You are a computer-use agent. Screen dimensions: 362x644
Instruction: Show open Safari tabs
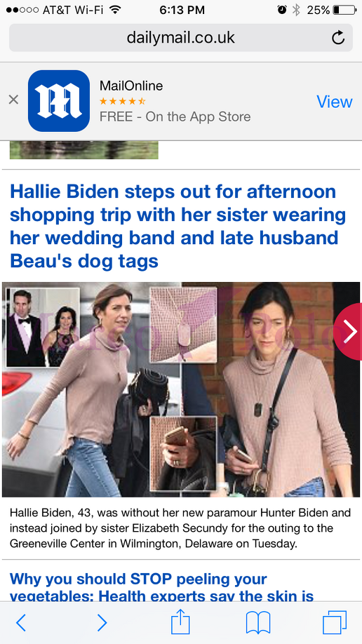coord(335,623)
